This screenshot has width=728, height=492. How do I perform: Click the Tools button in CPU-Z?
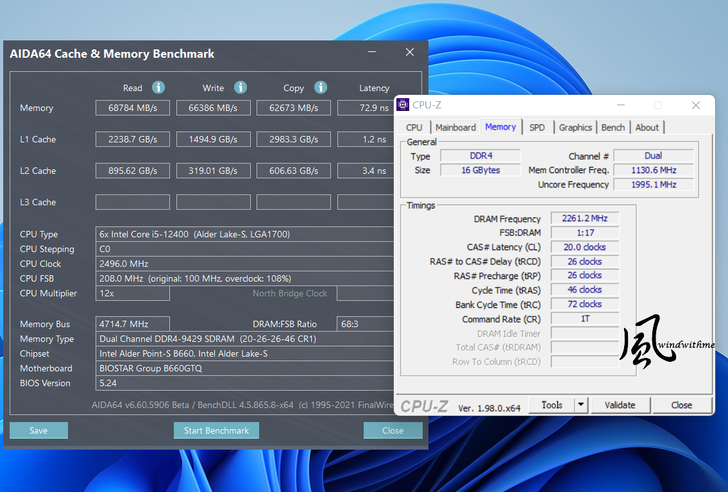(552, 405)
